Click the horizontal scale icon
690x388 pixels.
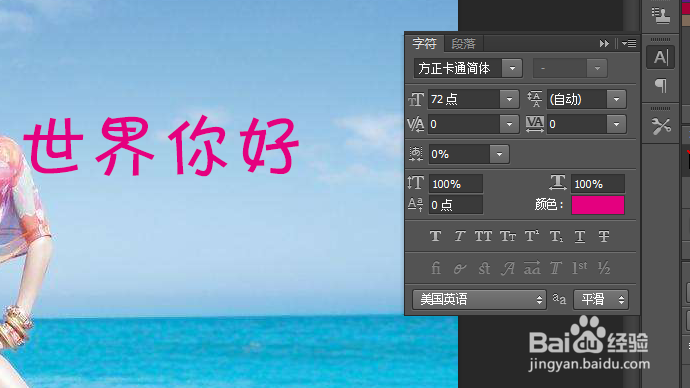pyautogui.click(x=558, y=182)
